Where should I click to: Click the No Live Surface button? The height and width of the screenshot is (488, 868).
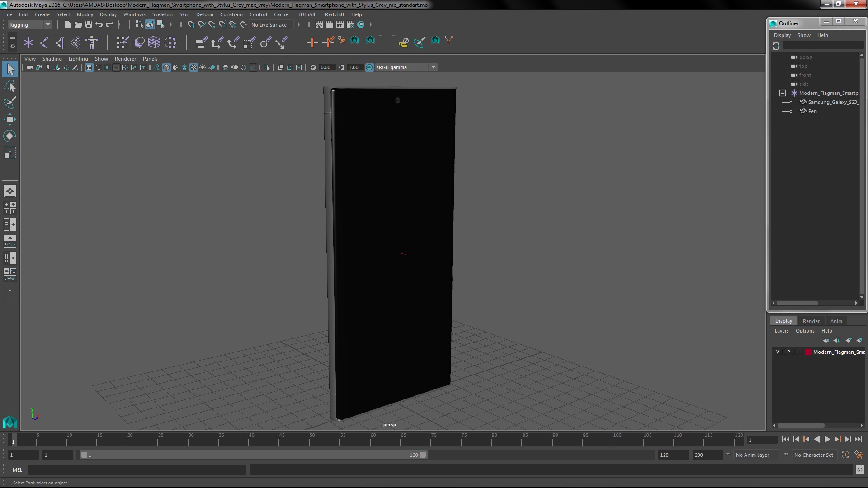pos(269,24)
